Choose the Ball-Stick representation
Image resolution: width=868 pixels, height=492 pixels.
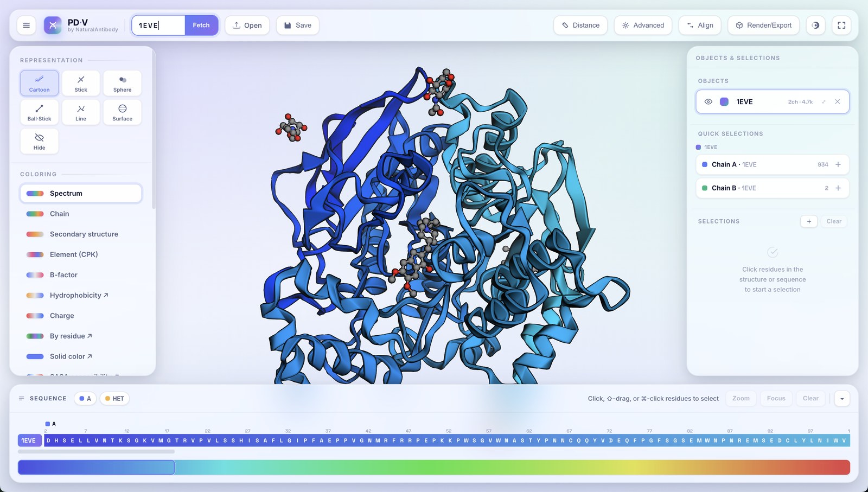(x=40, y=112)
